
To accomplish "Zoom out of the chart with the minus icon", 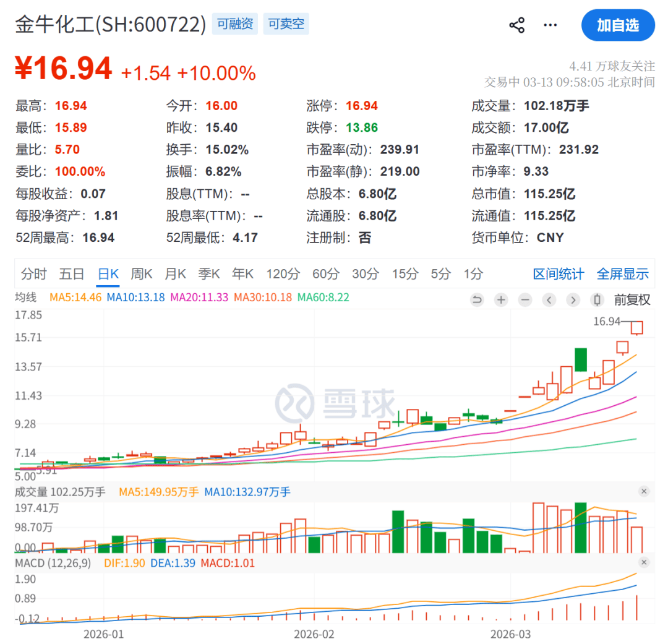I will (x=525, y=299).
